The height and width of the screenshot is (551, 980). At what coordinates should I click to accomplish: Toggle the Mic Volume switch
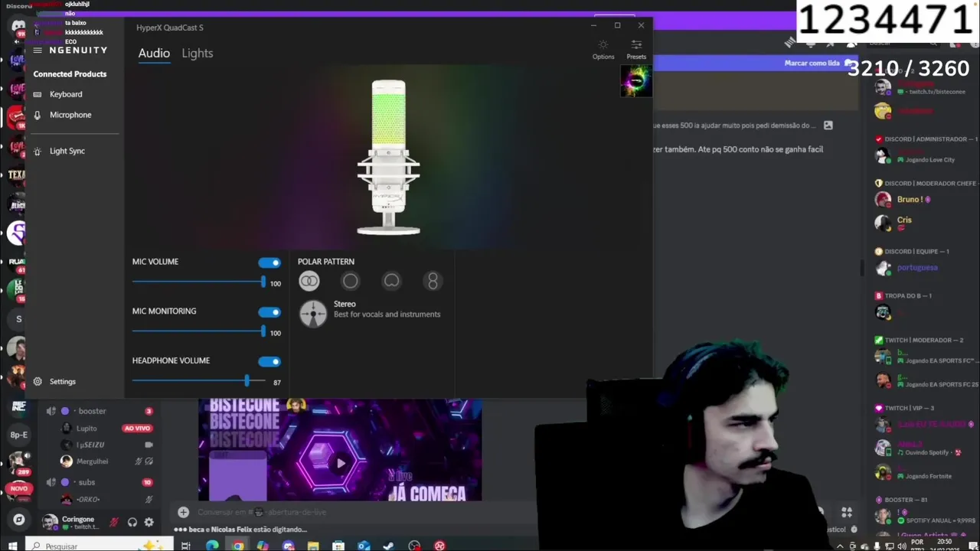tap(269, 262)
